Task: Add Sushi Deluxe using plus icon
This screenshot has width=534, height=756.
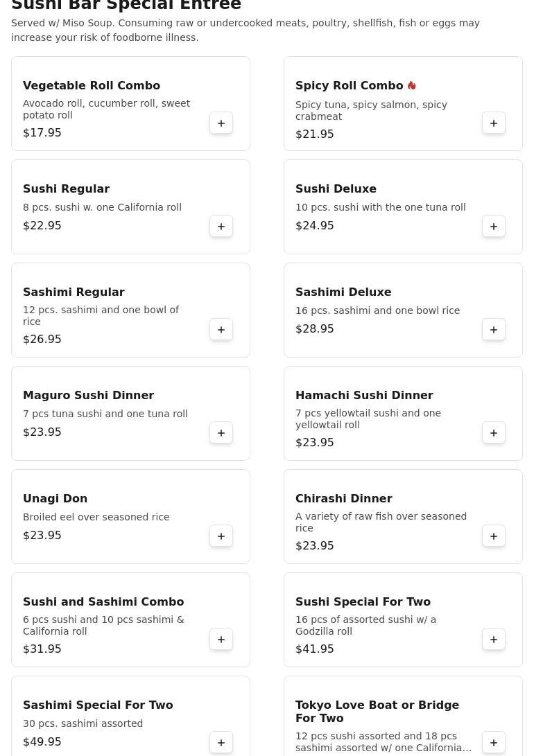Action: [x=494, y=227]
